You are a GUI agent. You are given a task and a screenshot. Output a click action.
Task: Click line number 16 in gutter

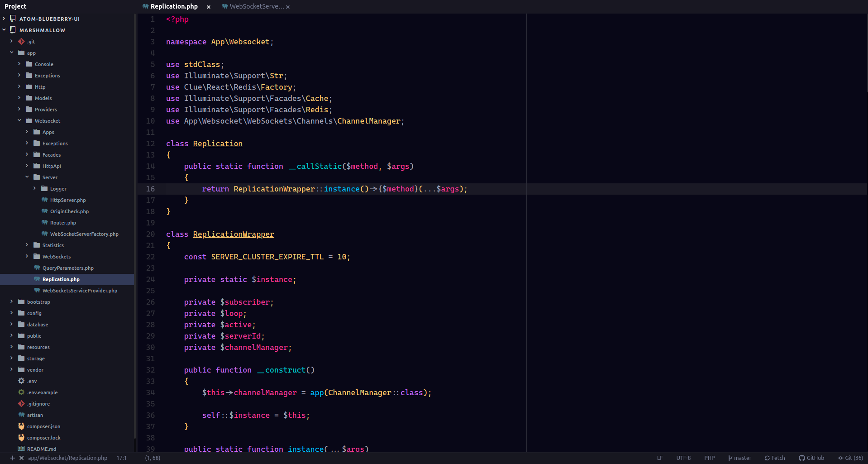[150, 189]
